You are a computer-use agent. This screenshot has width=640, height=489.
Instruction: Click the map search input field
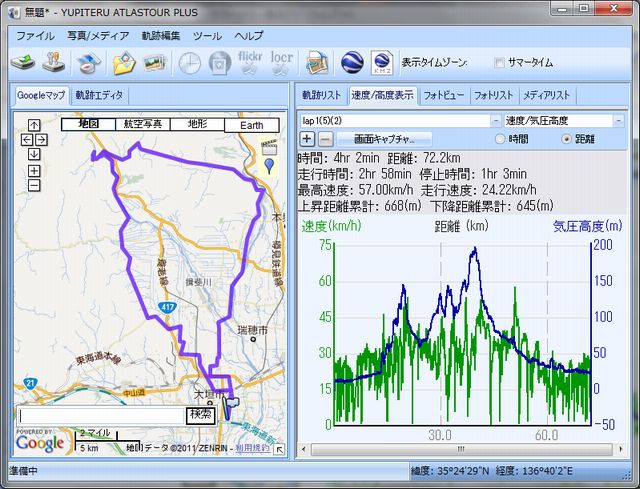tap(102, 416)
